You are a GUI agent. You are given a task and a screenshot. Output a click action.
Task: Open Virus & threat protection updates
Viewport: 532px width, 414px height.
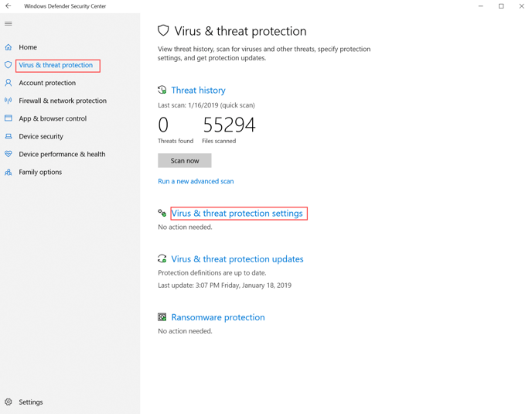point(237,259)
